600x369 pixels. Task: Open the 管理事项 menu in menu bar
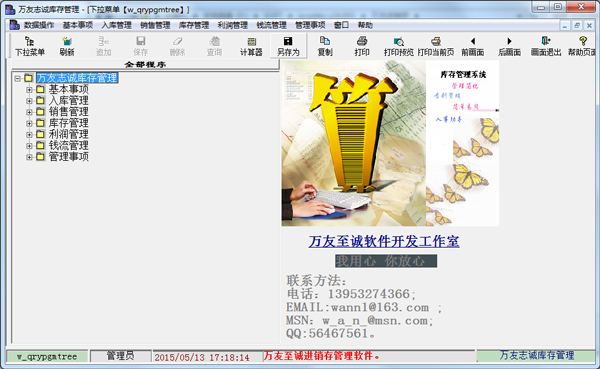(310, 25)
